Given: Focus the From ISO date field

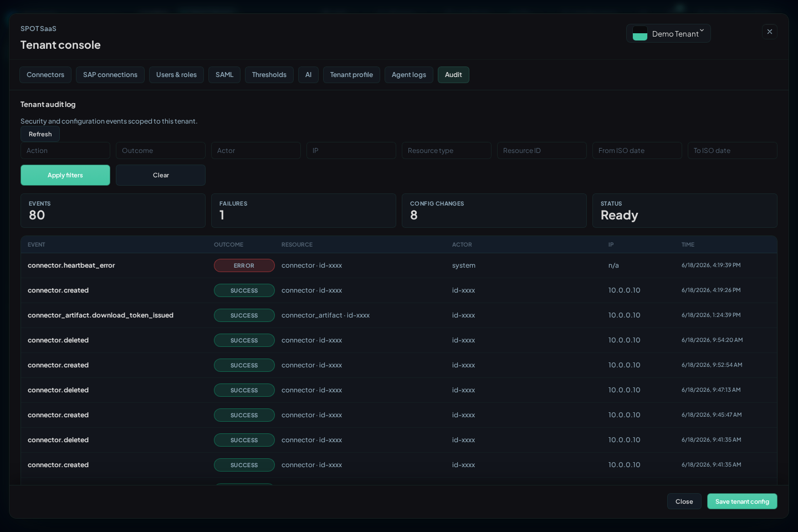Looking at the screenshot, I should coord(637,151).
